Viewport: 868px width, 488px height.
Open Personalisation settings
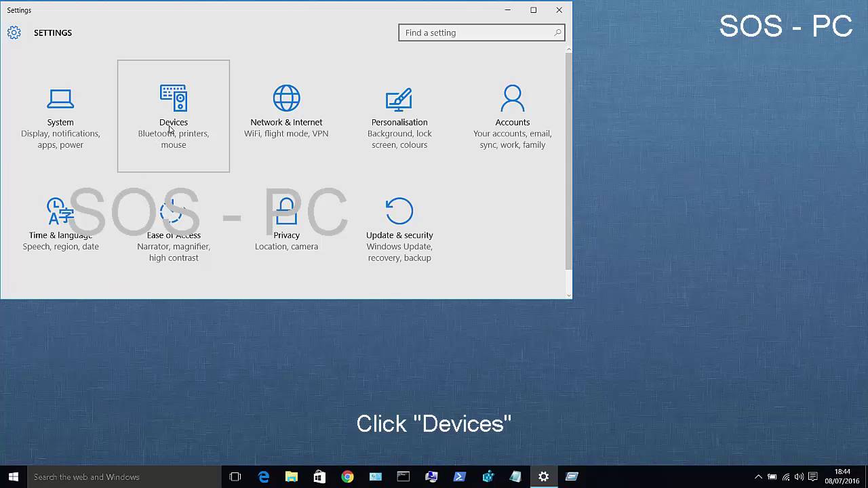(x=399, y=116)
